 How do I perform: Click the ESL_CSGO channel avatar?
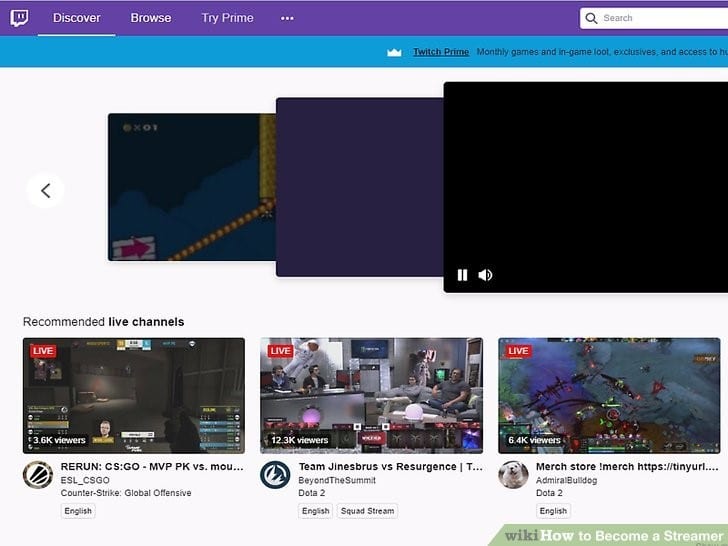[x=38, y=474]
